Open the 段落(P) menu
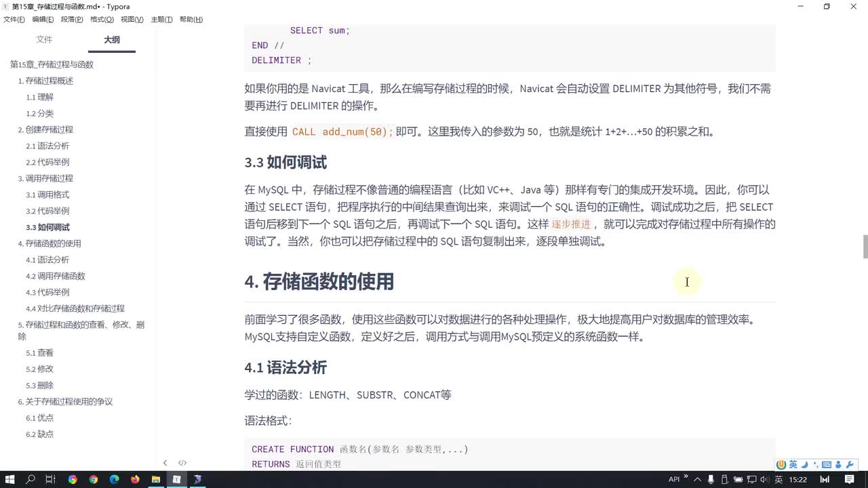 tap(72, 19)
